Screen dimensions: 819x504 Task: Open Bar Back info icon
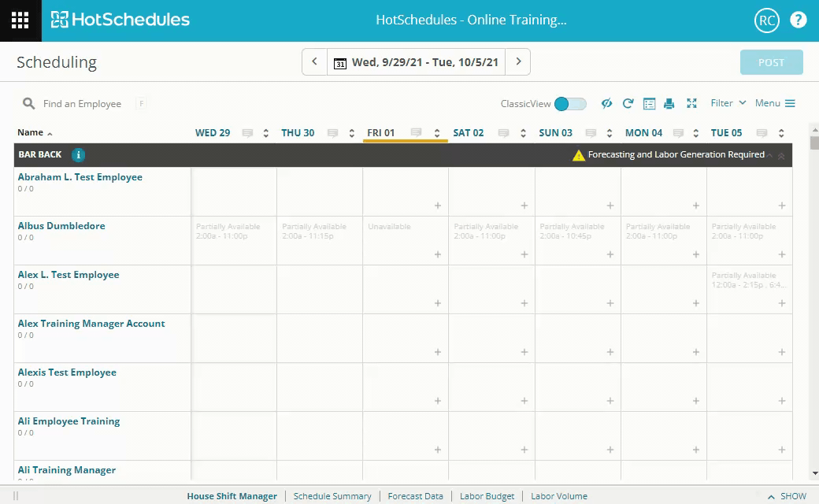point(79,155)
